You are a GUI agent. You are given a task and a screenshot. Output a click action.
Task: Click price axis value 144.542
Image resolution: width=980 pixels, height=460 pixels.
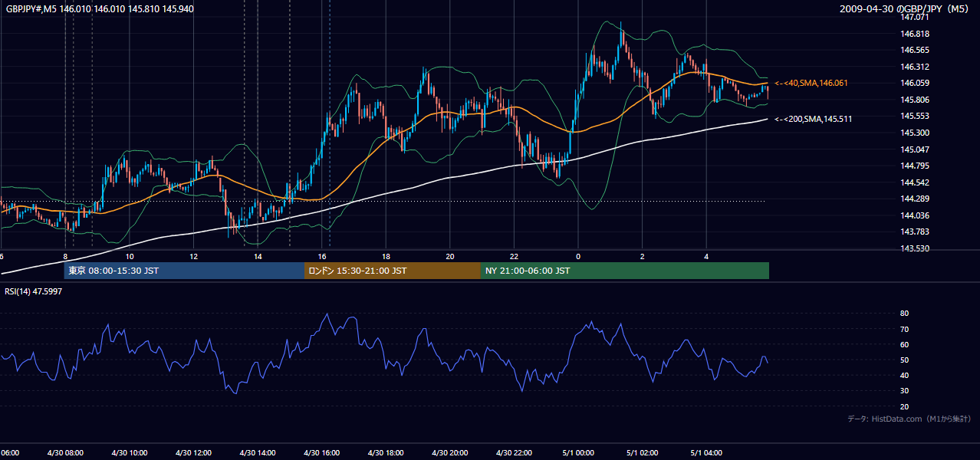coord(916,182)
